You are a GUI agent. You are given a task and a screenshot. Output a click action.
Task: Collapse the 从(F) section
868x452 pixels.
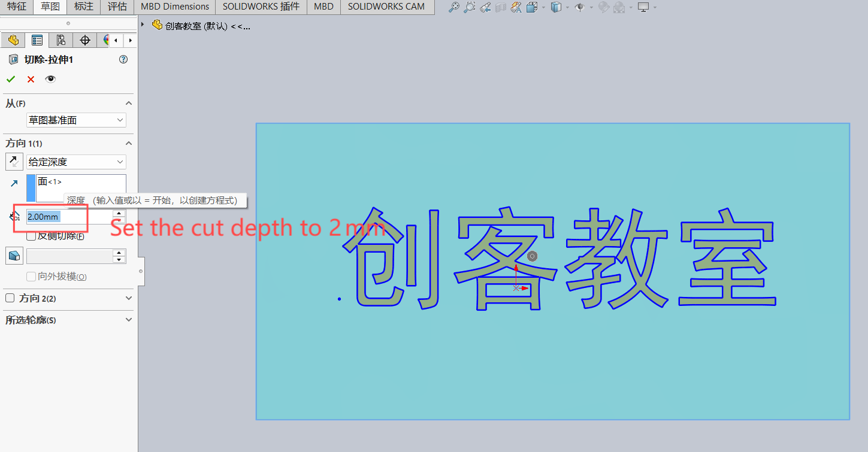(x=129, y=104)
